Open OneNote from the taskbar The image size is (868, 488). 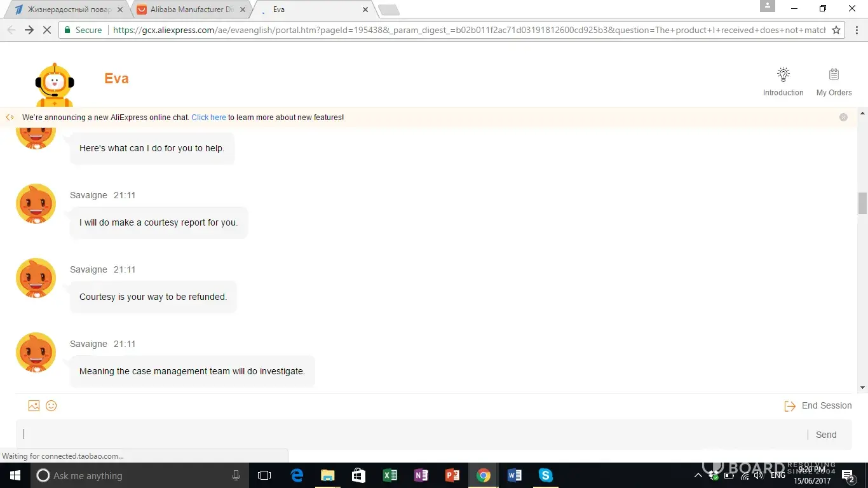(x=421, y=475)
